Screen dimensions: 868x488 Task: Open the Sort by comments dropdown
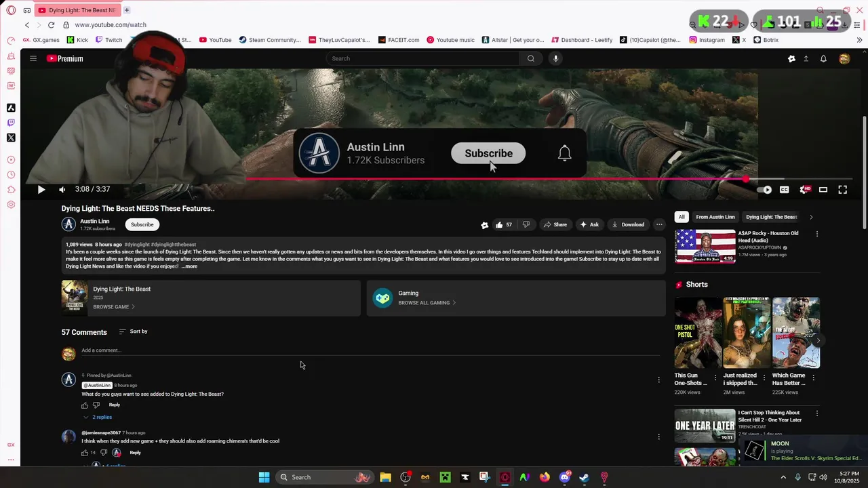(x=134, y=331)
